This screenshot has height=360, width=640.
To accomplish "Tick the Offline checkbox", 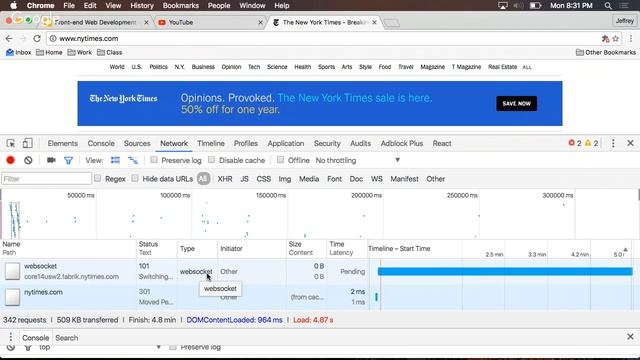I will click(280, 160).
